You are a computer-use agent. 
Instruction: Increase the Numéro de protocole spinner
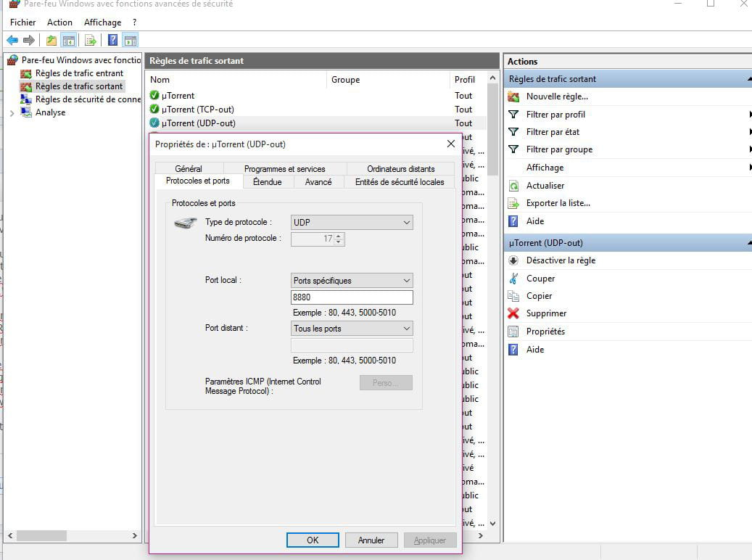pos(339,236)
